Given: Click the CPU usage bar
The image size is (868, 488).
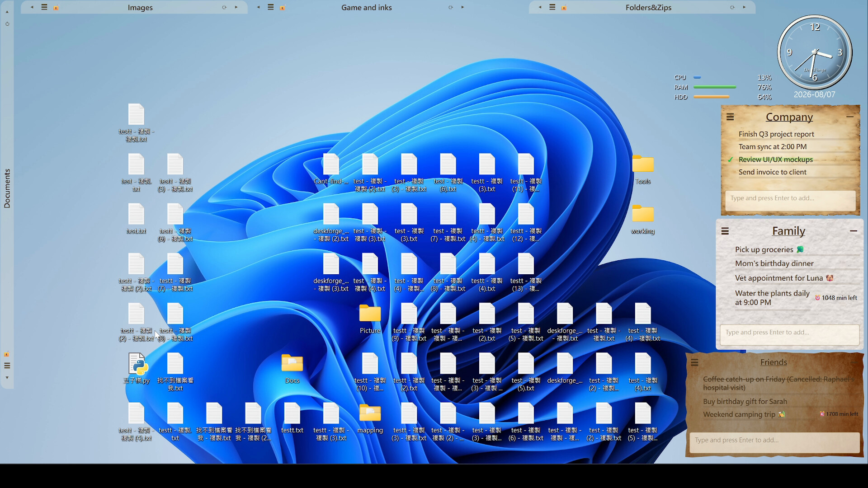Looking at the screenshot, I should click(697, 77).
